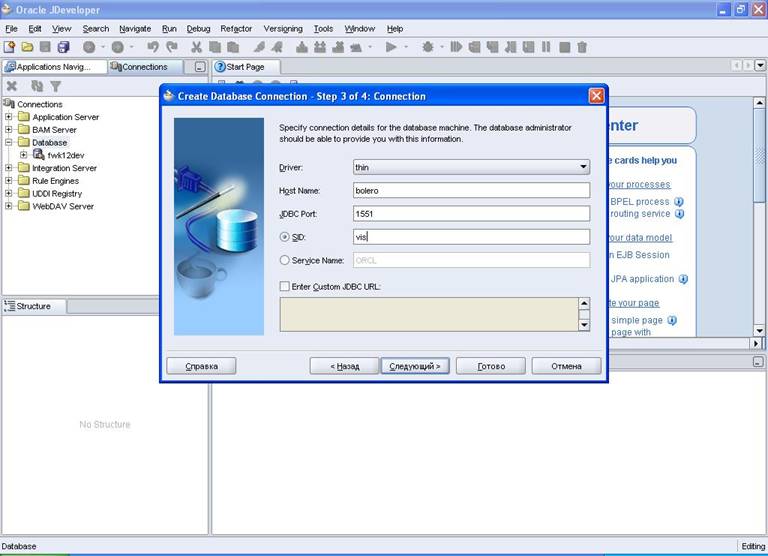
Task: Click the JDBC Port input field
Action: pos(471,214)
